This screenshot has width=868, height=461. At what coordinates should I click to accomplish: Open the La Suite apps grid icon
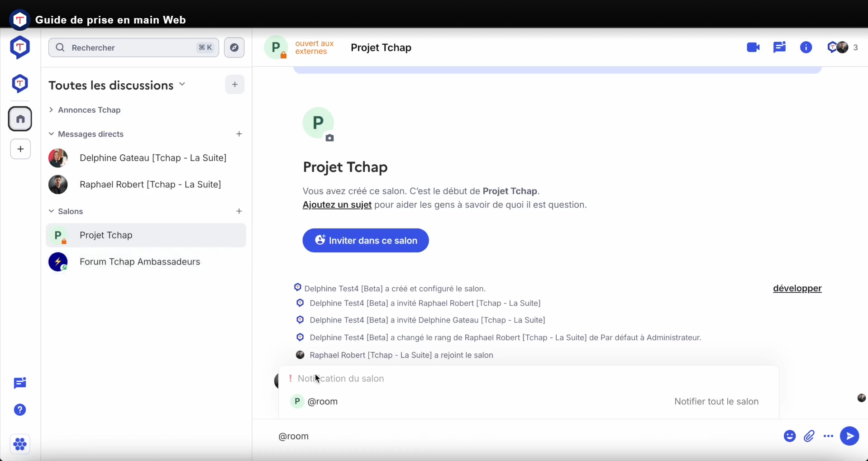tap(20, 444)
